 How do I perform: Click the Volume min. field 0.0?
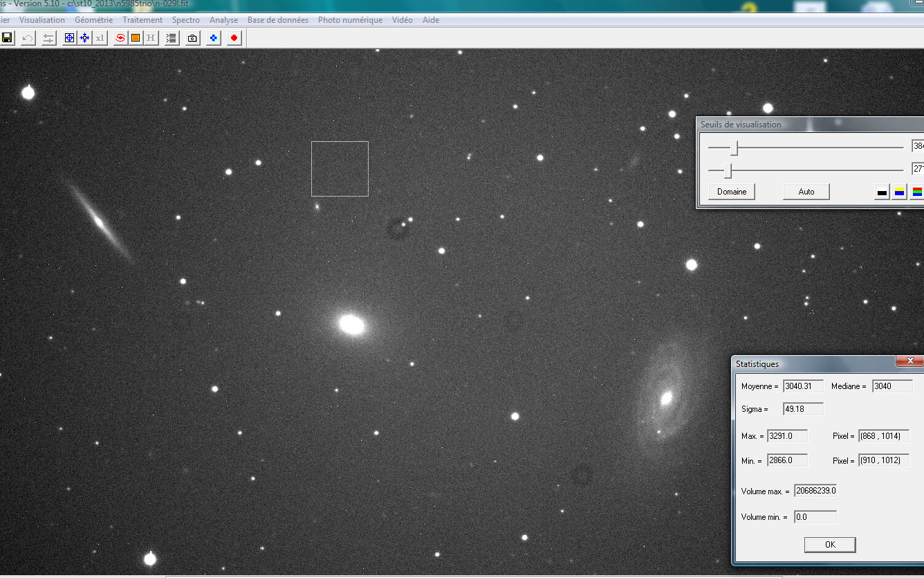pyautogui.click(x=815, y=517)
